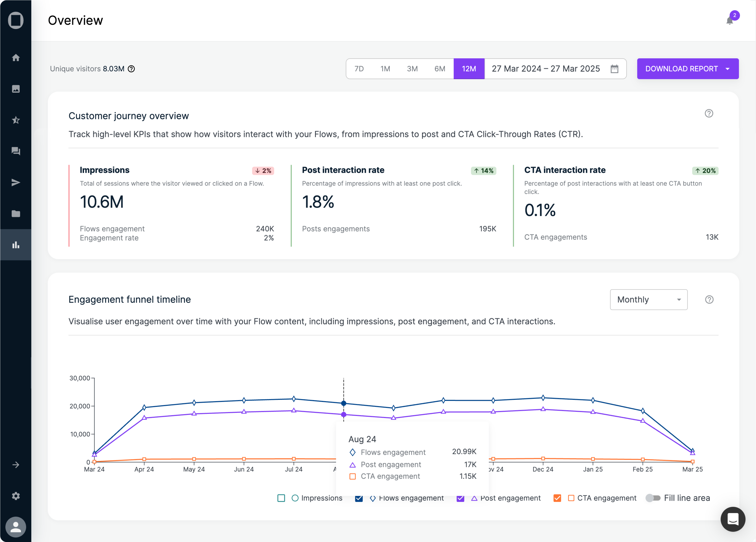Expand sidebar with arrow icon

(16, 465)
